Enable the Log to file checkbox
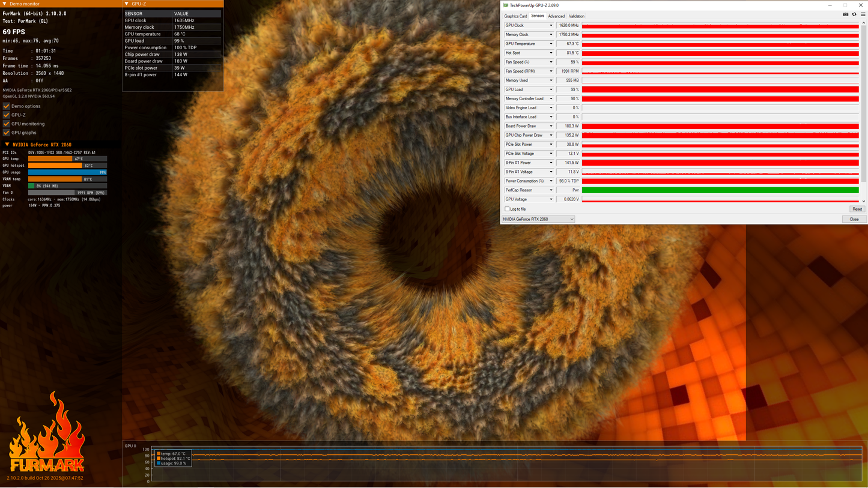 click(x=507, y=209)
